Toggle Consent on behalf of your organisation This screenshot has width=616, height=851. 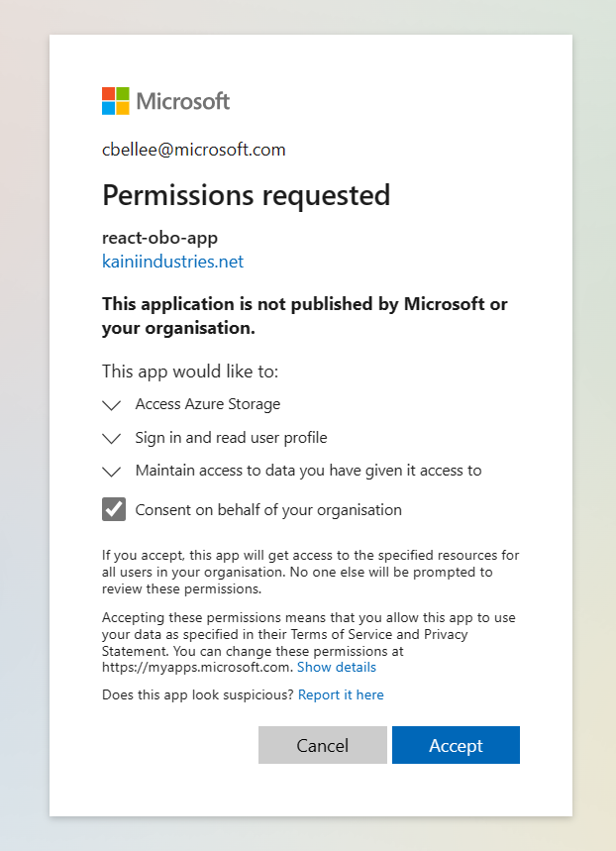coord(114,509)
